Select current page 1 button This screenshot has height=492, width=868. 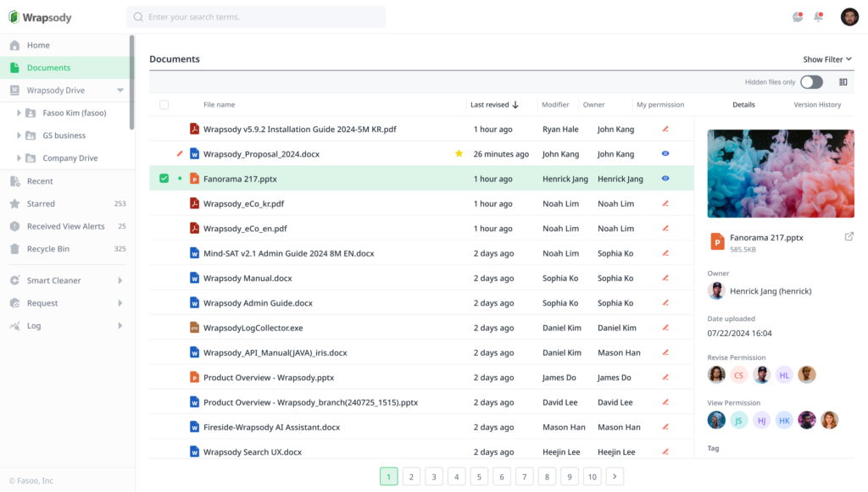(388, 477)
